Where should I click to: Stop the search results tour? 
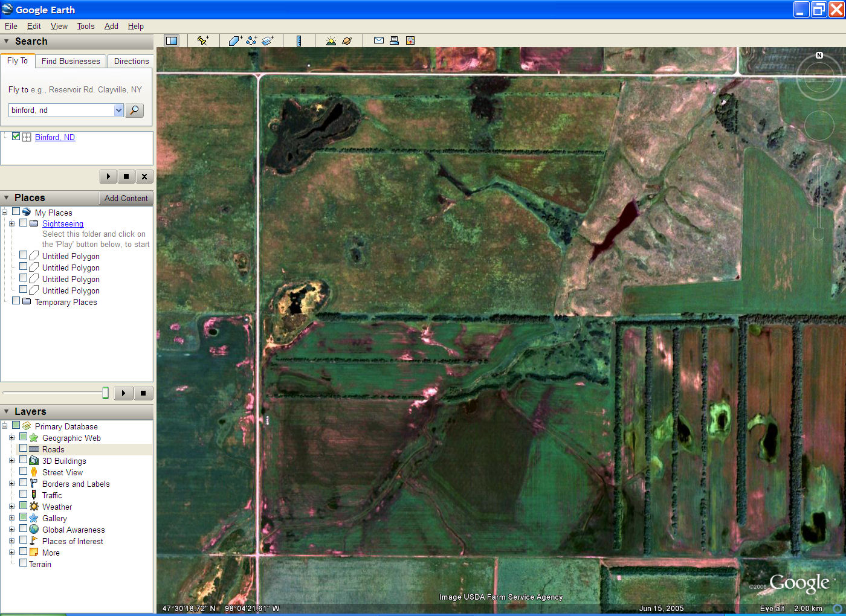[126, 176]
